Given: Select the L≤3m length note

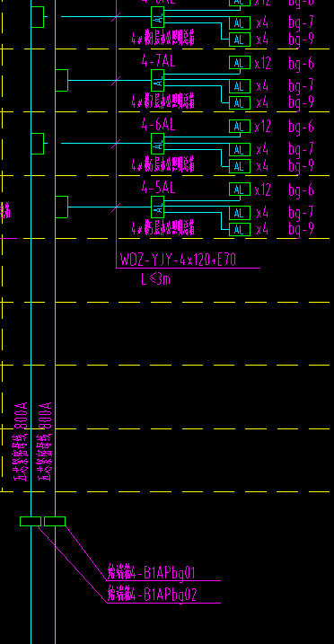Looking at the screenshot, I should point(155,279).
